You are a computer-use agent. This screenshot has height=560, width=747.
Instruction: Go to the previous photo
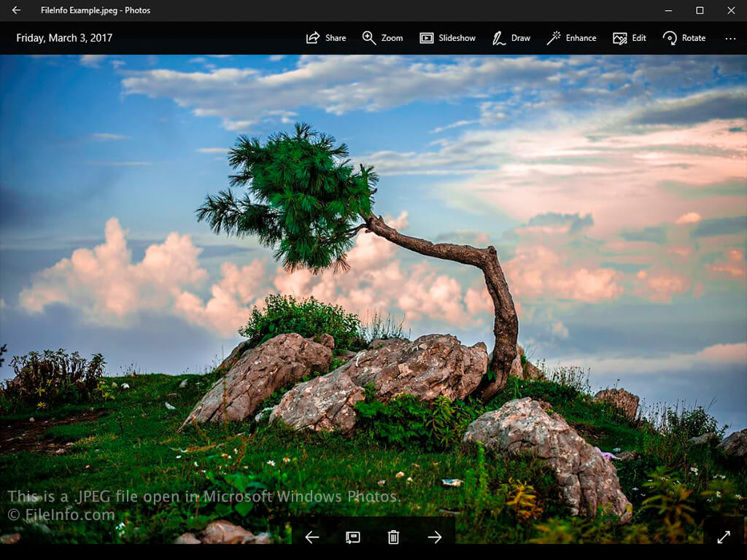pos(312,537)
